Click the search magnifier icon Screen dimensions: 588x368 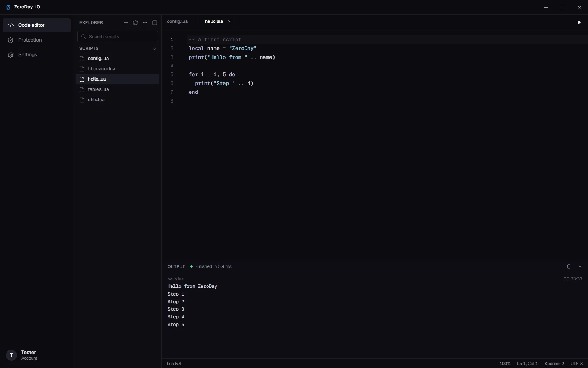point(83,36)
